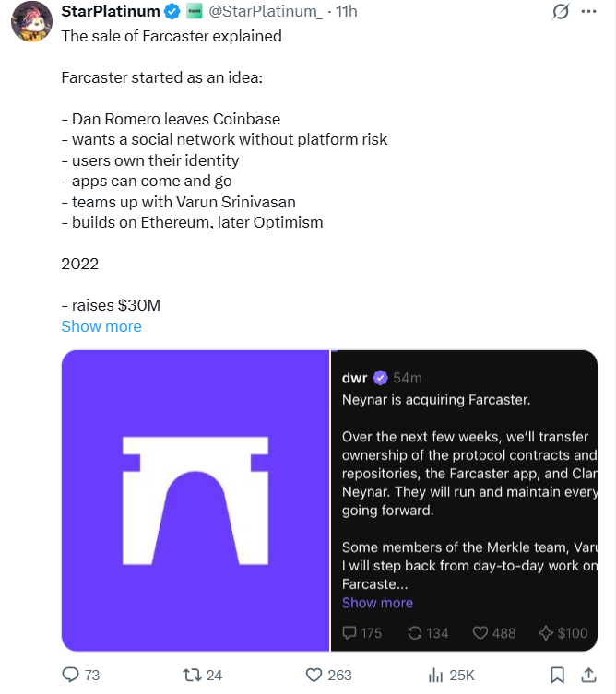Click the 175 comments icon in screenshot
Viewport: 616px width, 694px height.
tap(350, 633)
